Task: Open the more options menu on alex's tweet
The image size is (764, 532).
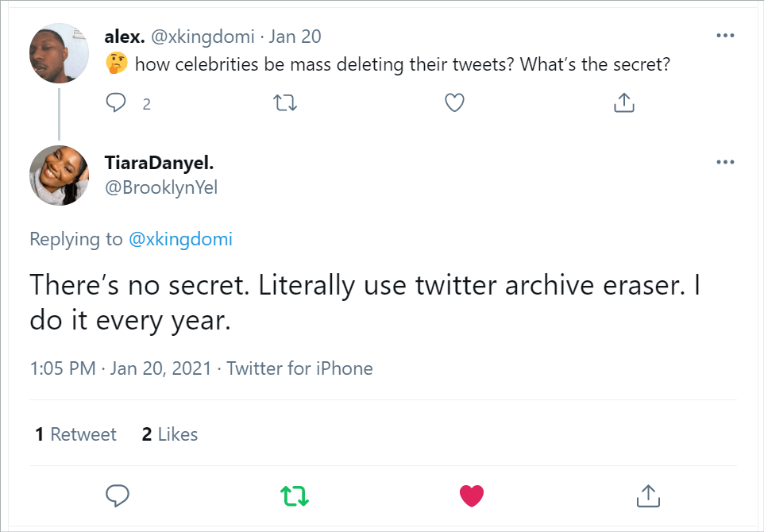Action: tap(725, 35)
